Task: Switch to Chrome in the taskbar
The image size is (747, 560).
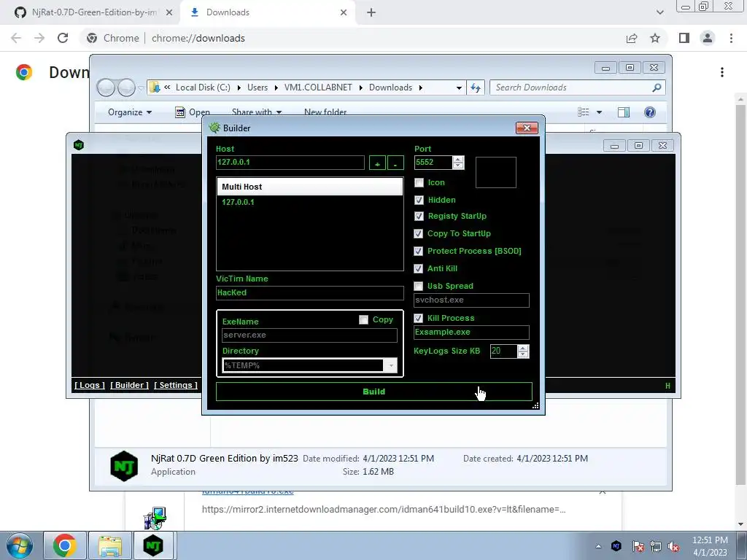Action: [x=65, y=545]
